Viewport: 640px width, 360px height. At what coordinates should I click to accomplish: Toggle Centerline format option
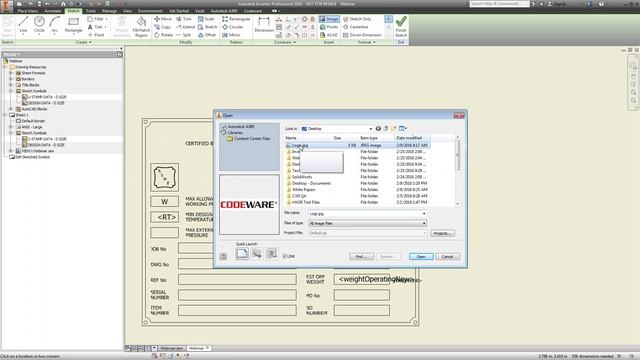(x=356, y=27)
